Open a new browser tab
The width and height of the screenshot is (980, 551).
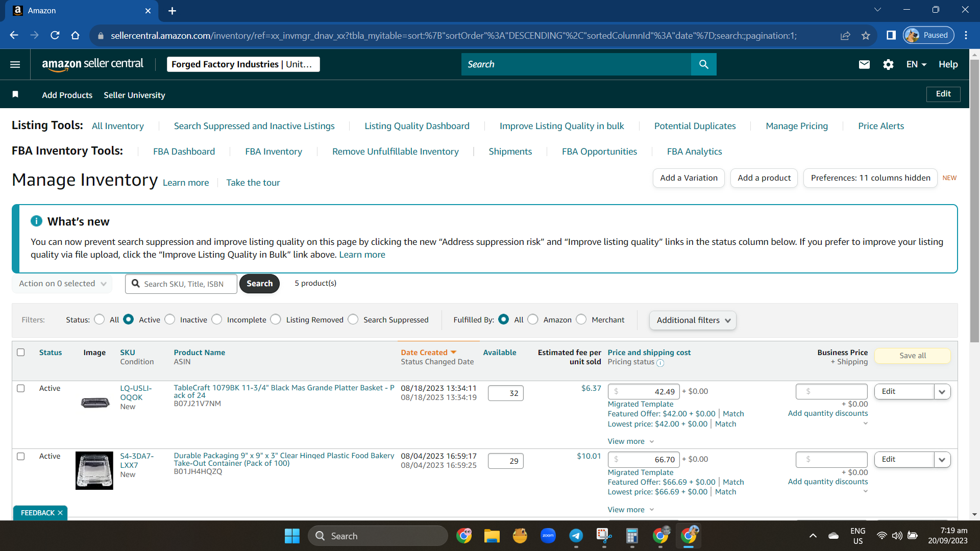(x=172, y=11)
